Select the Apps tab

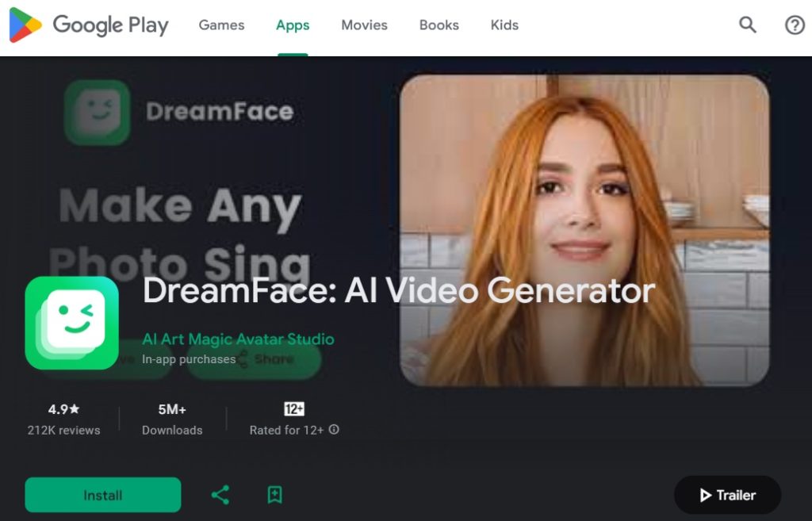point(293,25)
